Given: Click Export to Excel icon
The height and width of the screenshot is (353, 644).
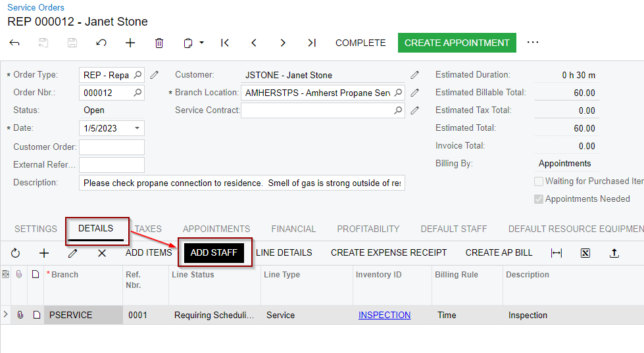Looking at the screenshot, I should (x=585, y=253).
